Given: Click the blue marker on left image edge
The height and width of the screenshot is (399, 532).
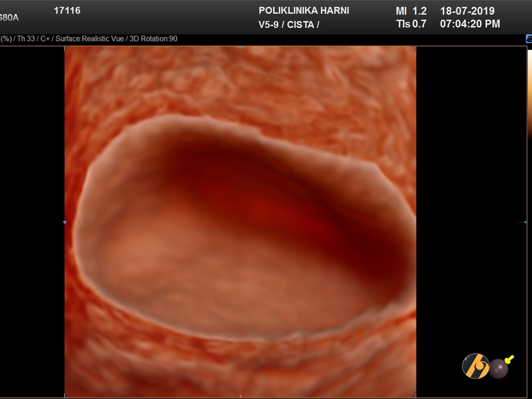Looking at the screenshot, I should pyautogui.click(x=65, y=222).
